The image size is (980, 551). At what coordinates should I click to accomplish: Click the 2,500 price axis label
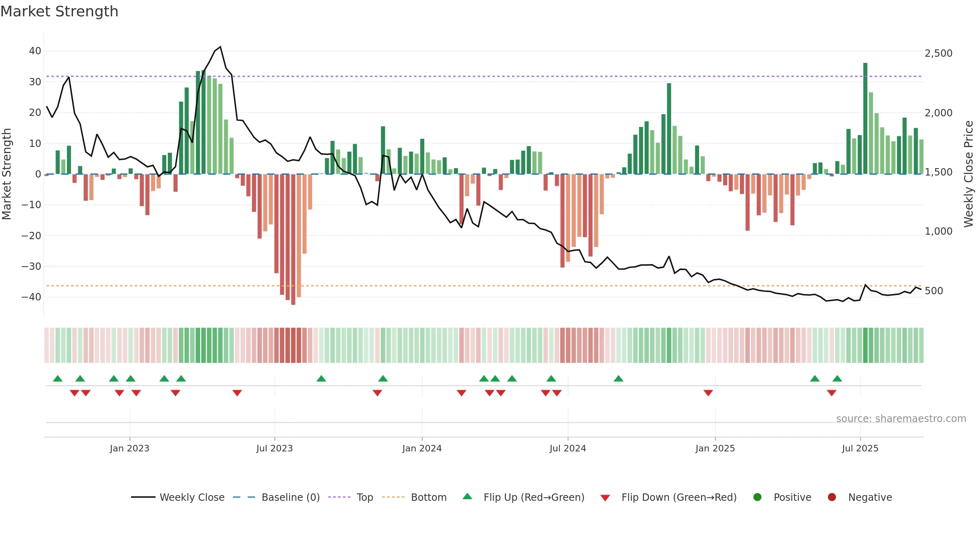pos(938,53)
